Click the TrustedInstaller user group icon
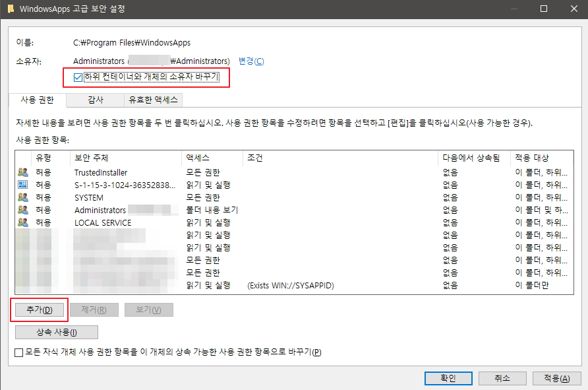Screen dimensions: 588x390 tap(23, 172)
